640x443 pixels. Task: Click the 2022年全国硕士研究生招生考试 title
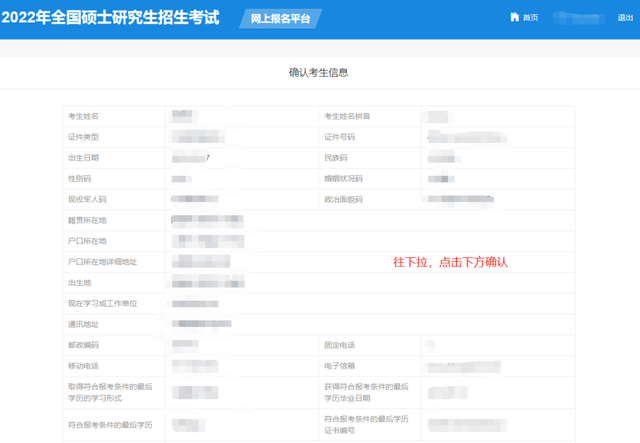tap(111, 18)
